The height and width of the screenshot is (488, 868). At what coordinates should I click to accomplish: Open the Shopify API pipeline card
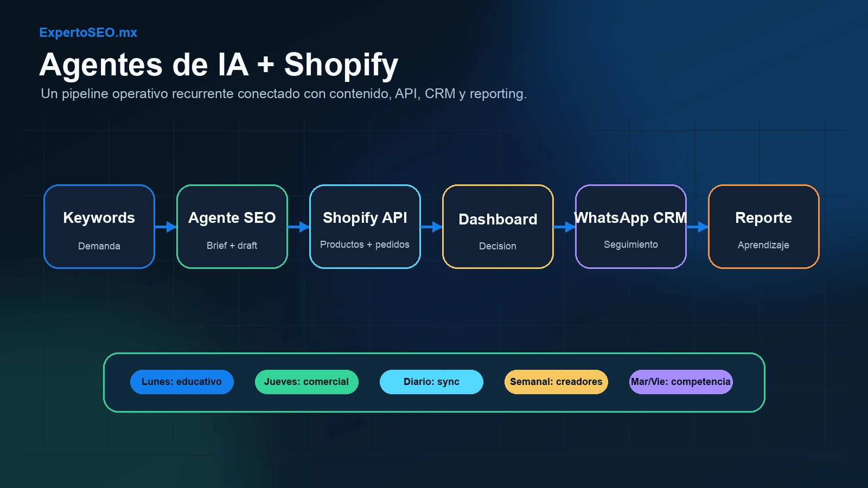[365, 227]
